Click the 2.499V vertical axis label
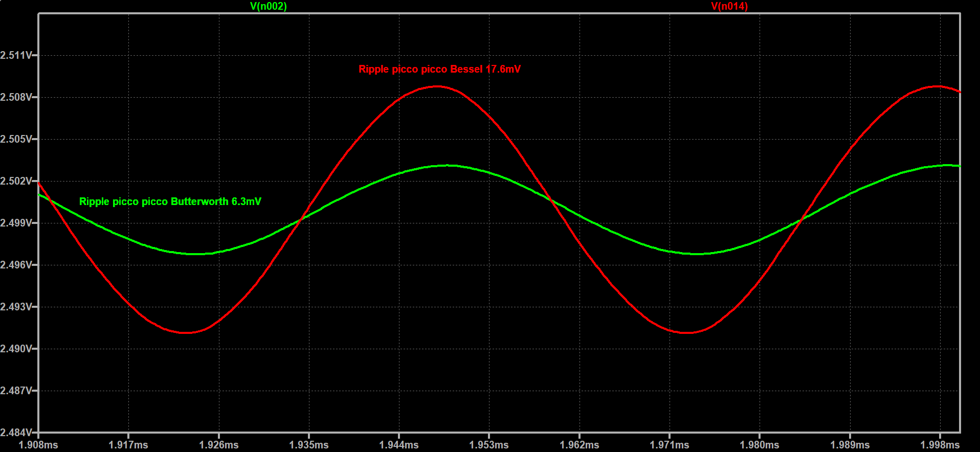Screen dimensions: 980x452 click(16, 223)
